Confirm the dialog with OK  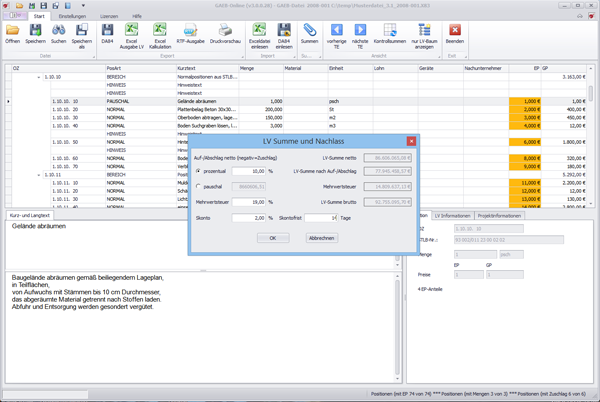click(x=273, y=238)
